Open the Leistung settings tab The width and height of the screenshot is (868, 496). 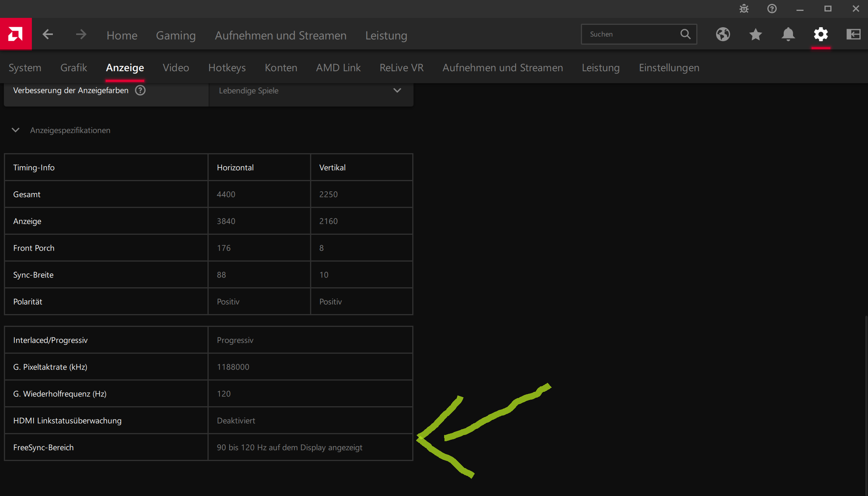[601, 68]
